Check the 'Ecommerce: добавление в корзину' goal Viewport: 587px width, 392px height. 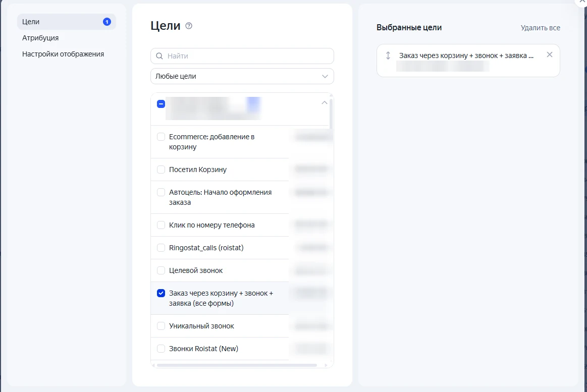161,137
